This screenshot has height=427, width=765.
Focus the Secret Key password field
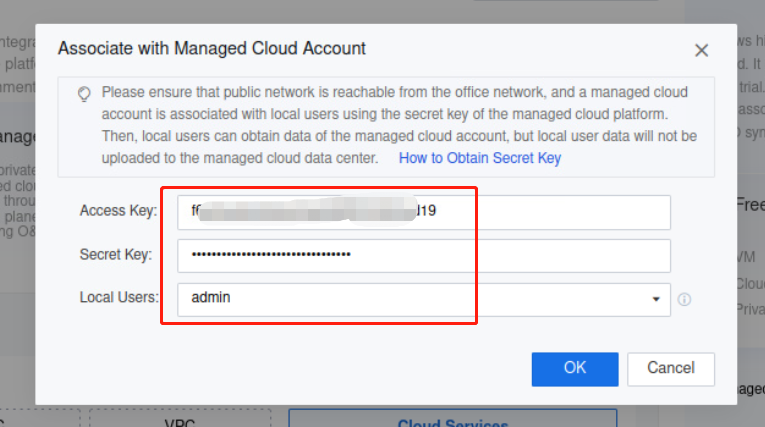coord(423,256)
